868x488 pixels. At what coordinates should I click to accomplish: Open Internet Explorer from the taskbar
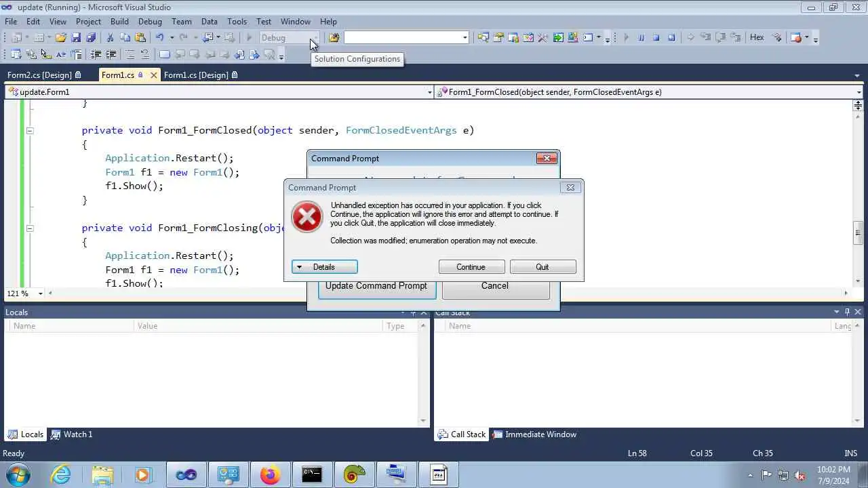(x=61, y=474)
